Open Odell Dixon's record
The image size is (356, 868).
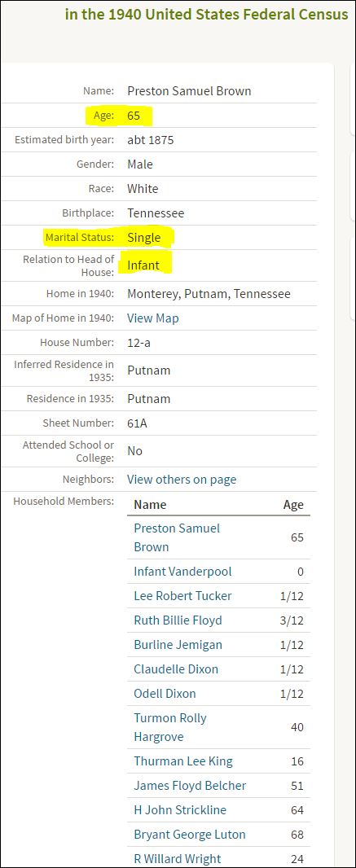(x=165, y=693)
